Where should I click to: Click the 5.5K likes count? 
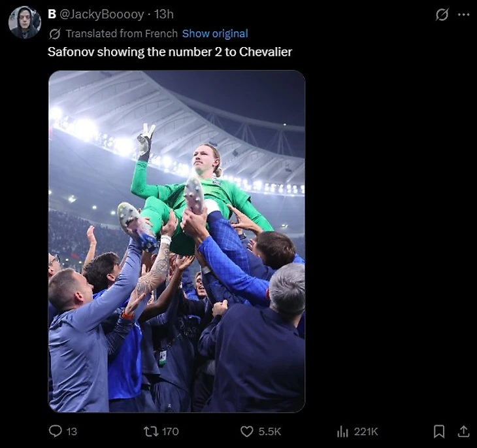point(269,431)
